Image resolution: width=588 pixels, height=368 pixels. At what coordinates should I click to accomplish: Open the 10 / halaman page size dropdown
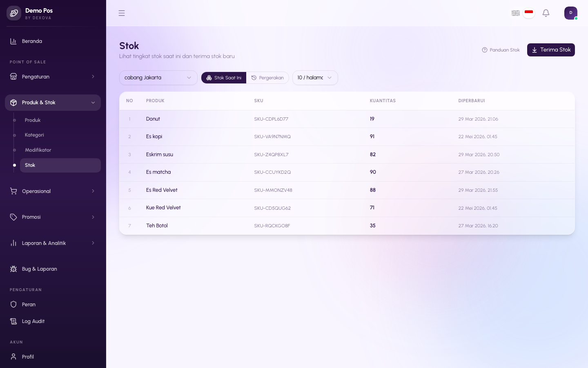[315, 78]
